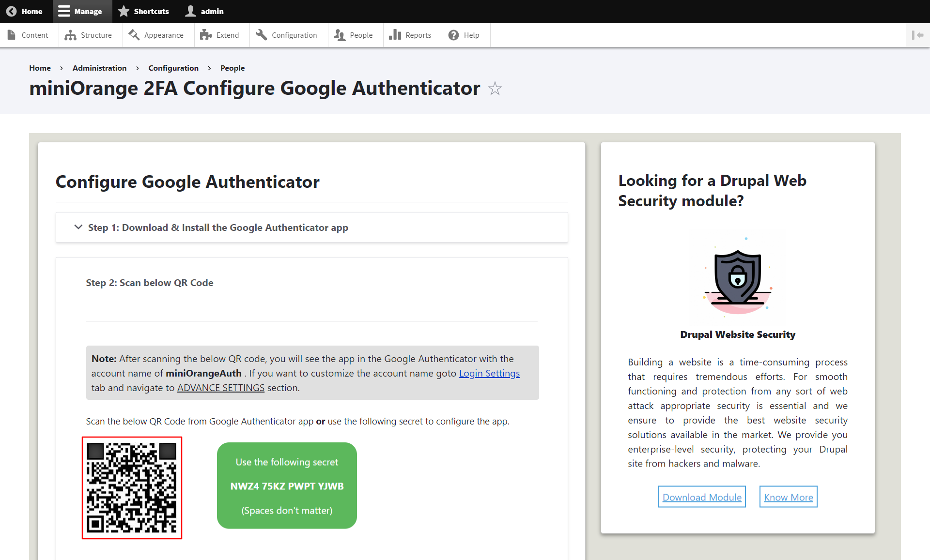The width and height of the screenshot is (930, 560).
Task: Click the 'Use the following secret' text
Action: pos(287,462)
